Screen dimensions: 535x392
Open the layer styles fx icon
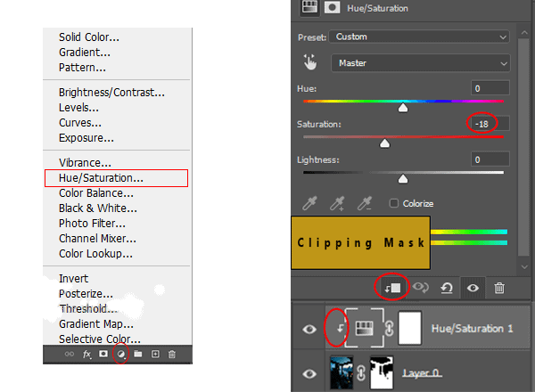pyautogui.click(x=87, y=355)
